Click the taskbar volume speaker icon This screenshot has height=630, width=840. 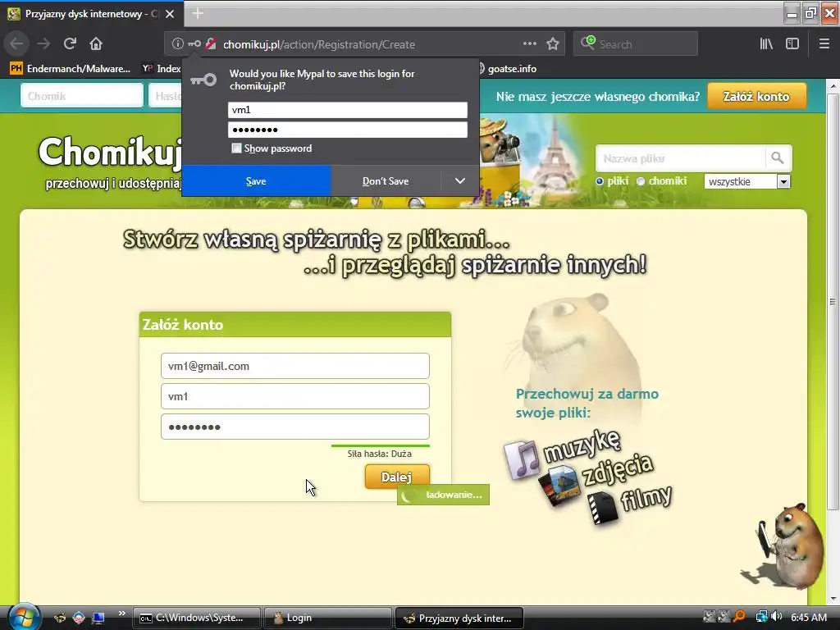click(x=777, y=617)
